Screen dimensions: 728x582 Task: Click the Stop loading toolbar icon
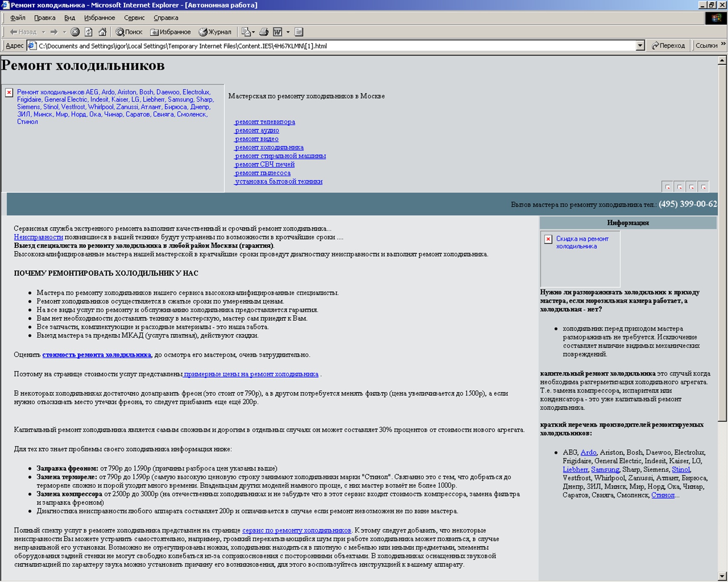tap(75, 32)
